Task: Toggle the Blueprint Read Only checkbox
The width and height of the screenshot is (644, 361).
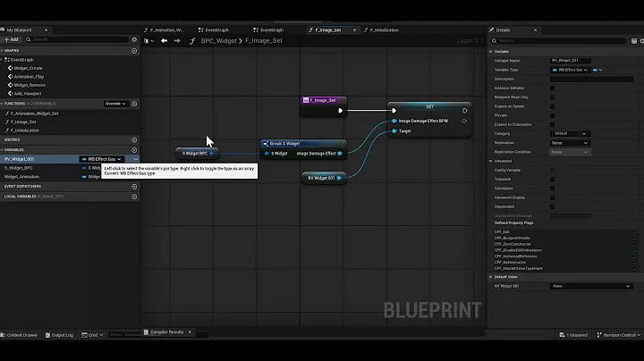Action: [x=553, y=97]
